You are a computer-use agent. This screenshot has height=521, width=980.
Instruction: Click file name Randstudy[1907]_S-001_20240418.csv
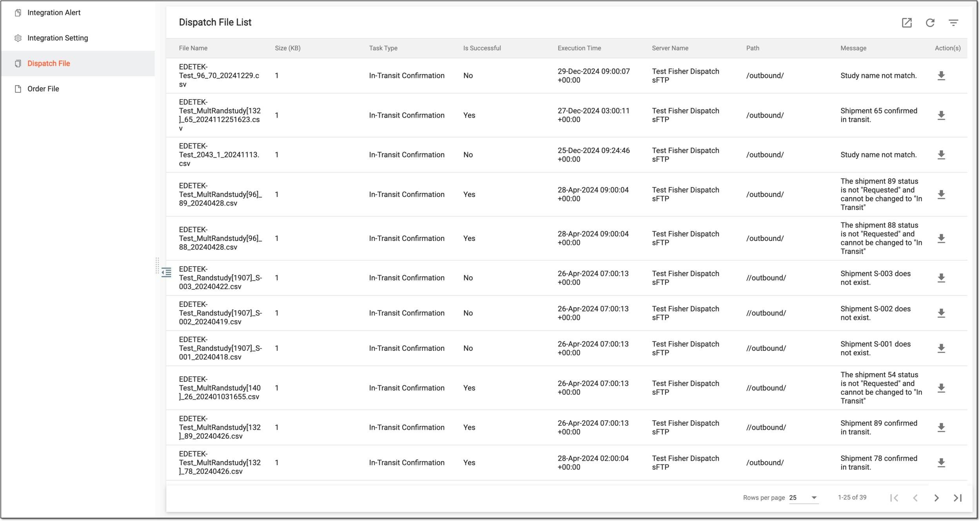coord(221,349)
